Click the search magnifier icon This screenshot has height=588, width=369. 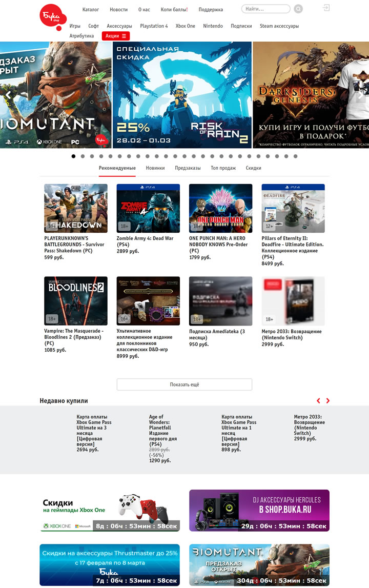298,9
